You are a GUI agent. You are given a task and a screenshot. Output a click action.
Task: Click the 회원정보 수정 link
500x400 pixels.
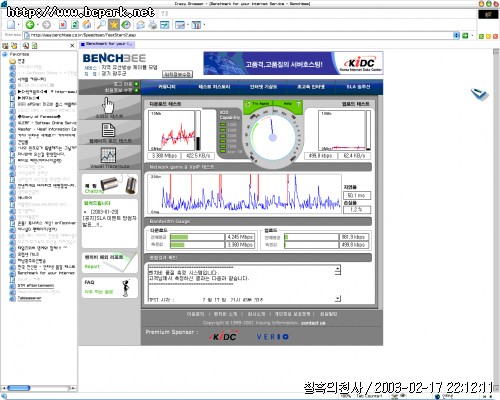point(121,90)
